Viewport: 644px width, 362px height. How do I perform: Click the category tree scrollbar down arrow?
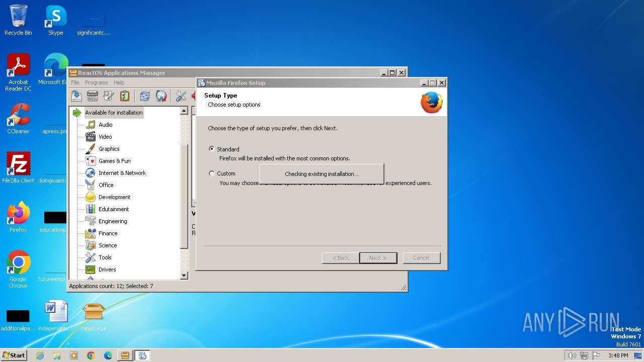click(184, 276)
